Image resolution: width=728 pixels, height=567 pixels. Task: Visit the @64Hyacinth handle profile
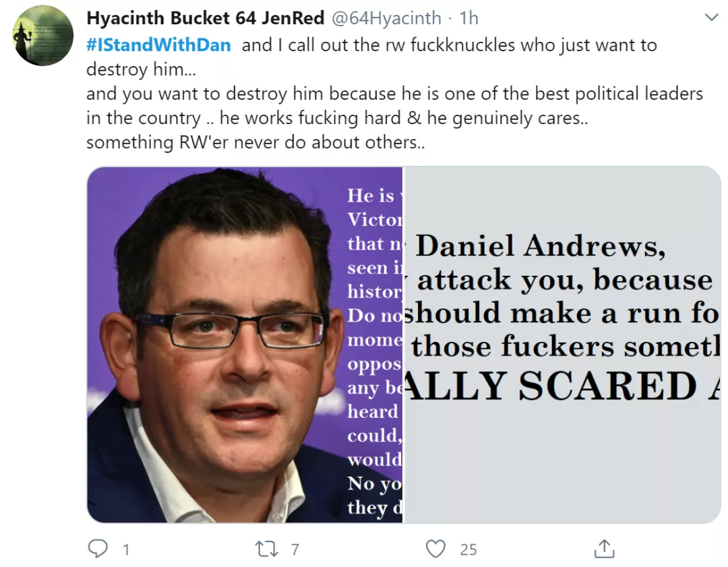pyautogui.click(x=386, y=18)
